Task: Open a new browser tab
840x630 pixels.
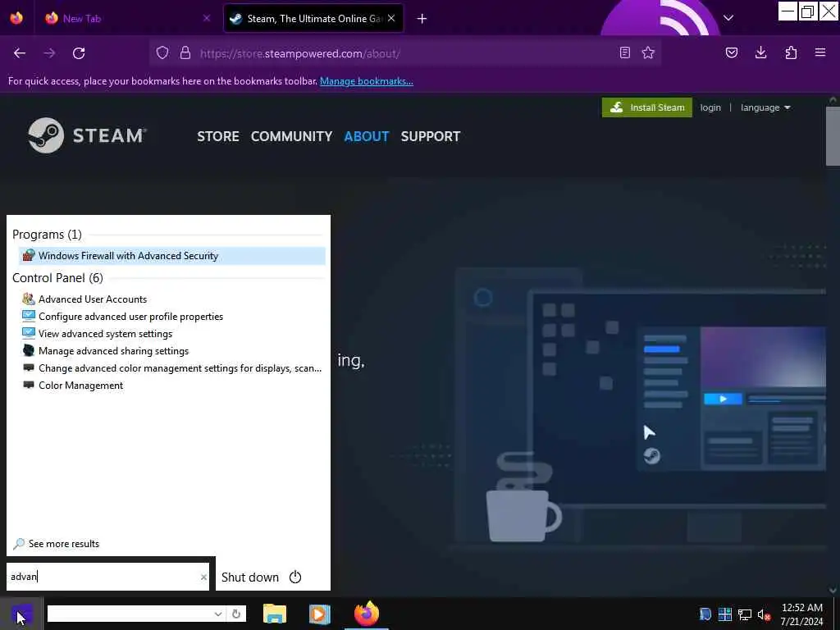Action: tap(422, 19)
